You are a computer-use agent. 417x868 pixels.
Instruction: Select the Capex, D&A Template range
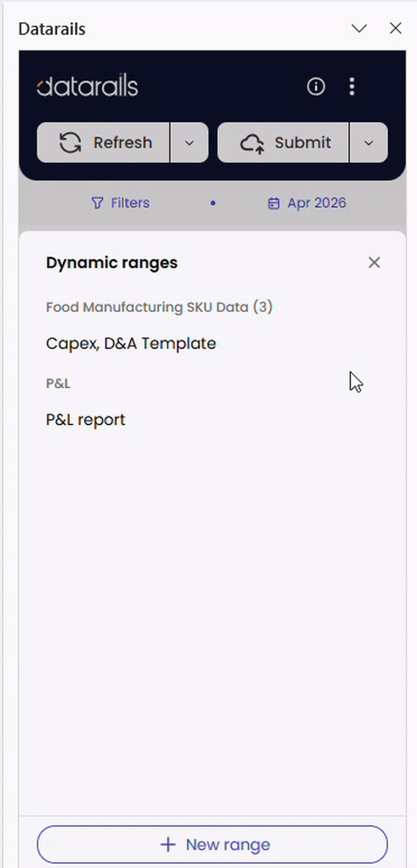tap(131, 344)
